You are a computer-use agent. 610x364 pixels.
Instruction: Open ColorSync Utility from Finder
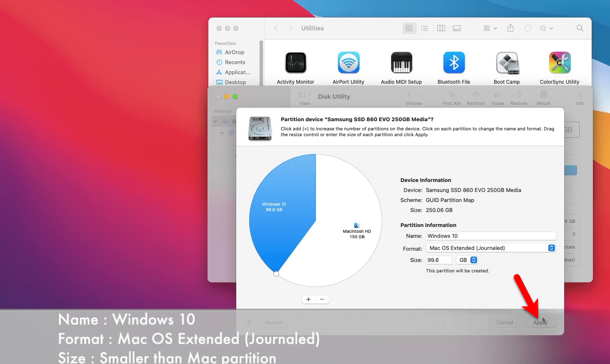click(560, 63)
